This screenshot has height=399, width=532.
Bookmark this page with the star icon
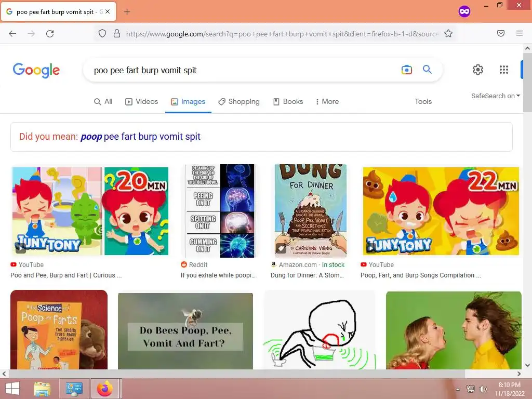[x=448, y=33]
